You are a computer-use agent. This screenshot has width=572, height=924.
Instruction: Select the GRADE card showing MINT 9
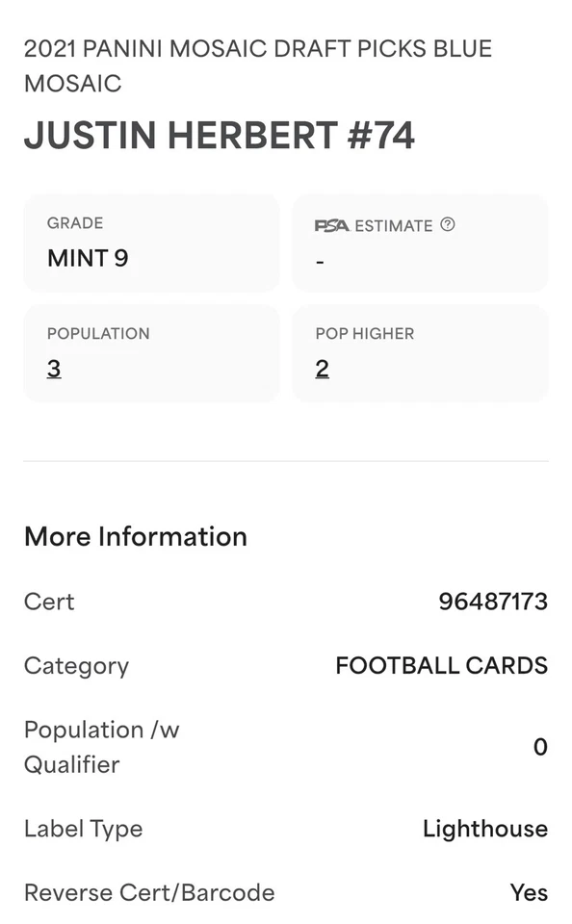click(151, 243)
